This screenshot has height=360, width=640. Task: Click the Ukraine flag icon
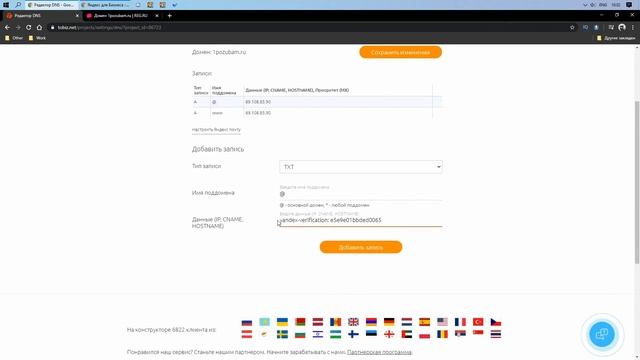(x=282, y=322)
